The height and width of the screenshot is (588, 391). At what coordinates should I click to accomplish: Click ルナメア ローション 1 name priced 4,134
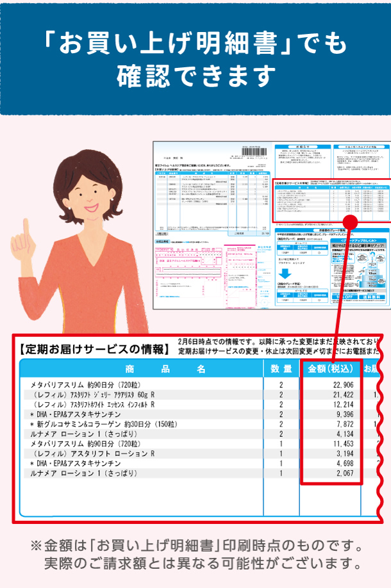(x=84, y=434)
